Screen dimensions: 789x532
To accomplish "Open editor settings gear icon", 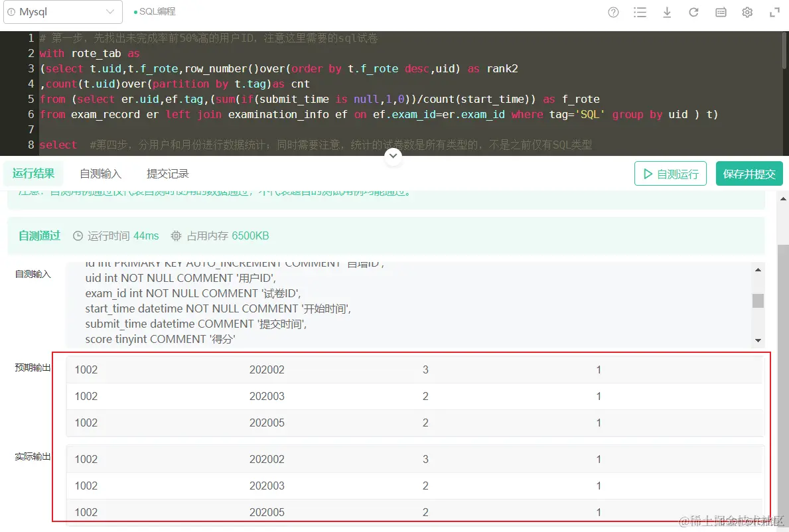I will click(747, 13).
